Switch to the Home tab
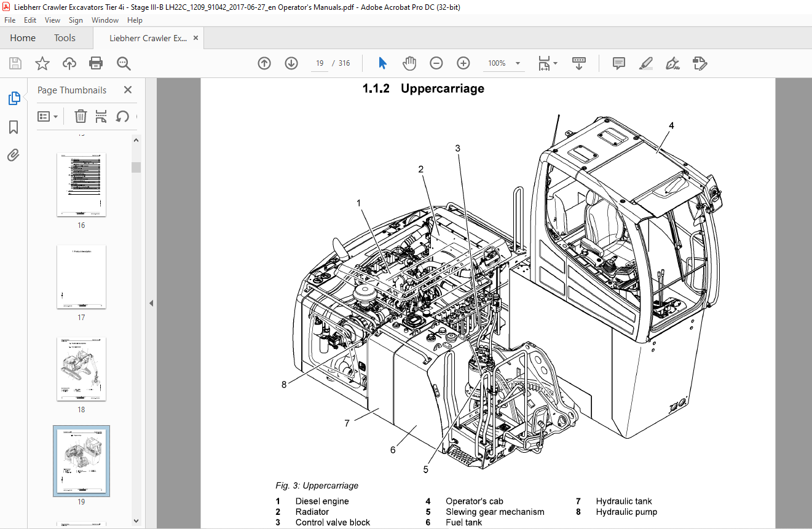This screenshot has width=812, height=529. click(23, 38)
